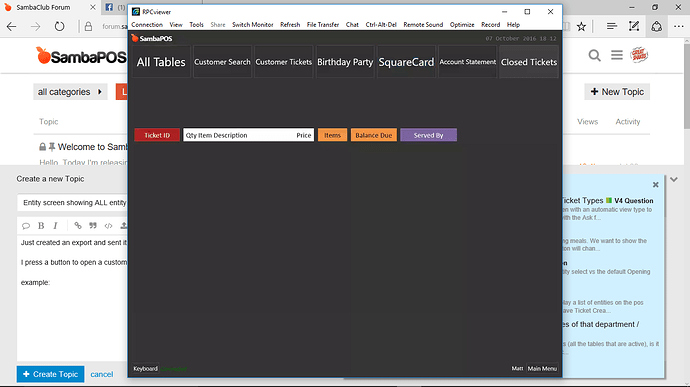Click the blockquote icon in editor toolbar
The height and width of the screenshot is (387, 690).
[93, 225]
